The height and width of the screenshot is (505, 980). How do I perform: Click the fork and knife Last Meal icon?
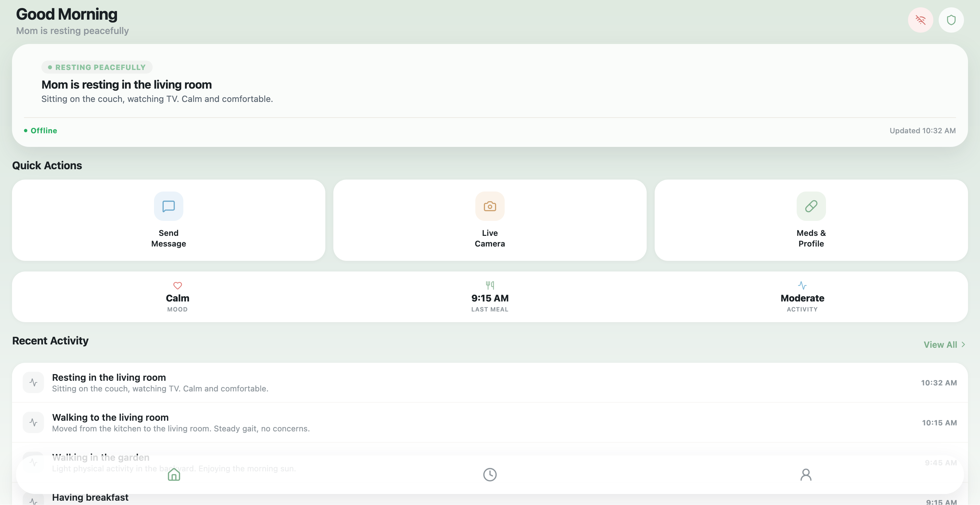pyautogui.click(x=490, y=285)
